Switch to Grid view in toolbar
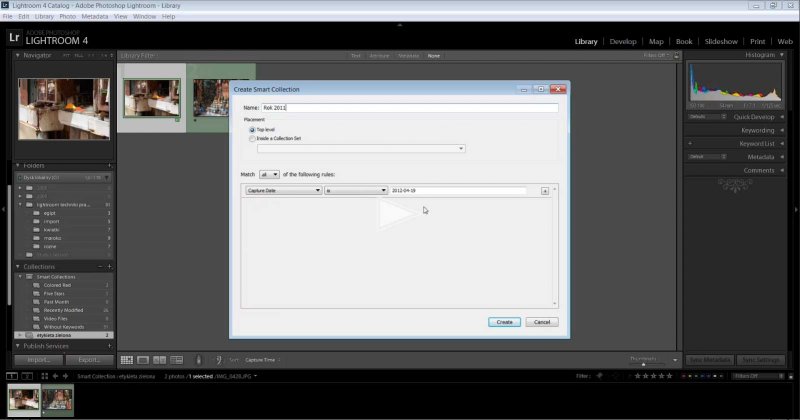 point(127,360)
